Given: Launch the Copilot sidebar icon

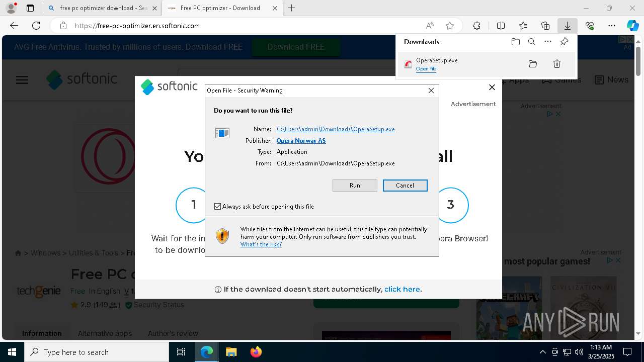Looking at the screenshot, I should pyautogui.click(x=632, y=26).
